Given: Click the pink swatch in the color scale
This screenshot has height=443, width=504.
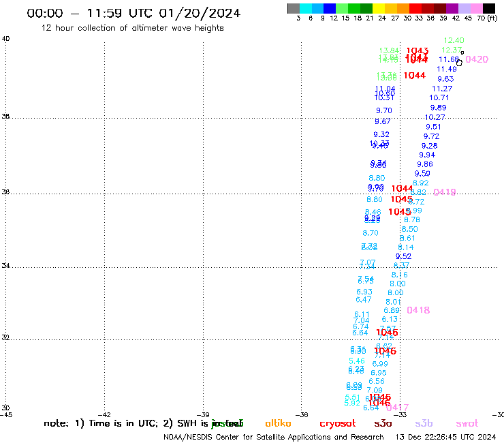Looking at the screenshot, I should [476, 8].
